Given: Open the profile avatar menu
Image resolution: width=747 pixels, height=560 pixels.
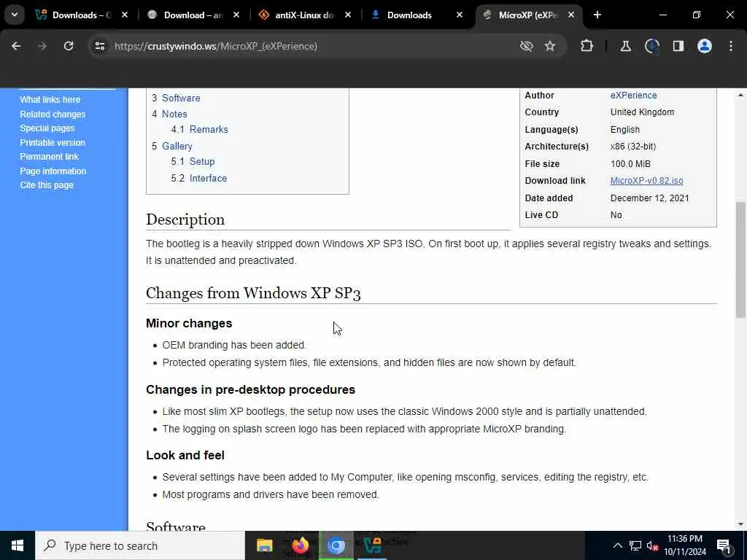Looking at the screenshot, I should pyautogui.click(x=705, y=46).
